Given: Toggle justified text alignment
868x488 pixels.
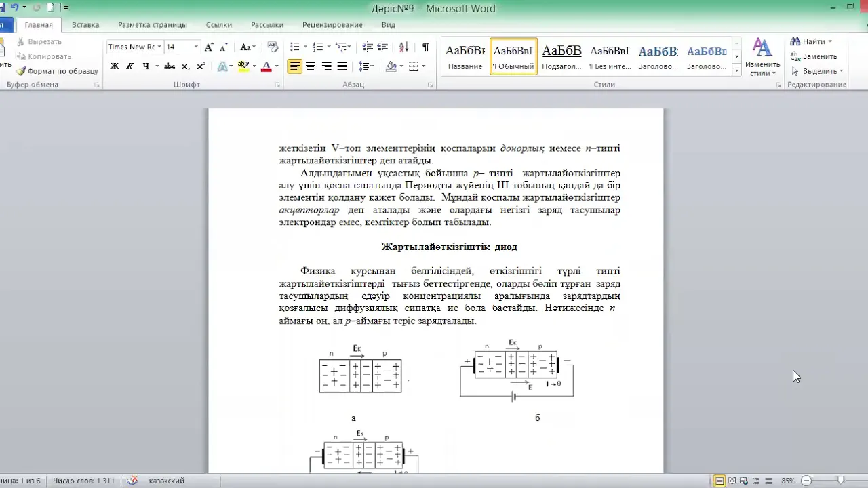Looking at the screenshot, I should tap(342, 66).
